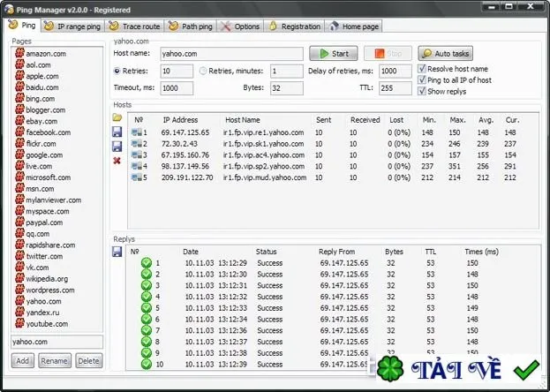Click the Reply From column header

click(336, 252)
